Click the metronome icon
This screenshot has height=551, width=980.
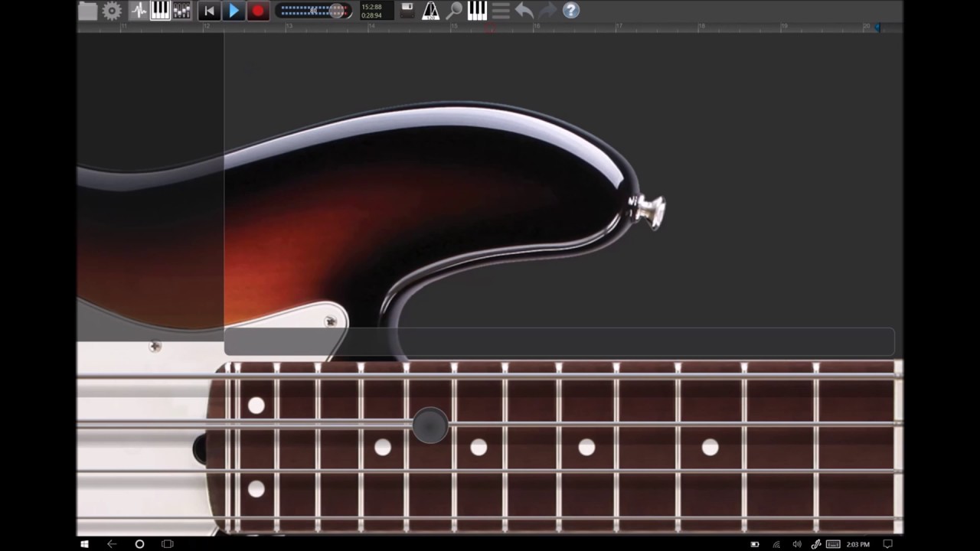tap(431, 11)
